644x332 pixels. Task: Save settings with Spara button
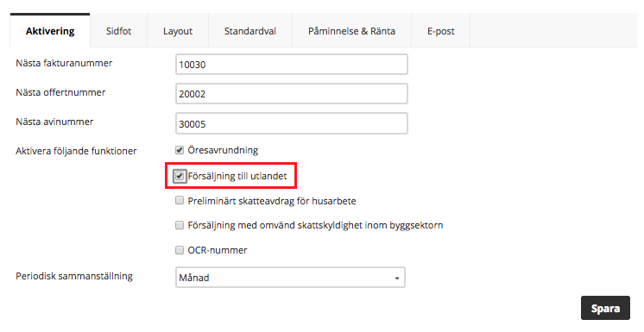pyautogui.click(x=605, y=308)
